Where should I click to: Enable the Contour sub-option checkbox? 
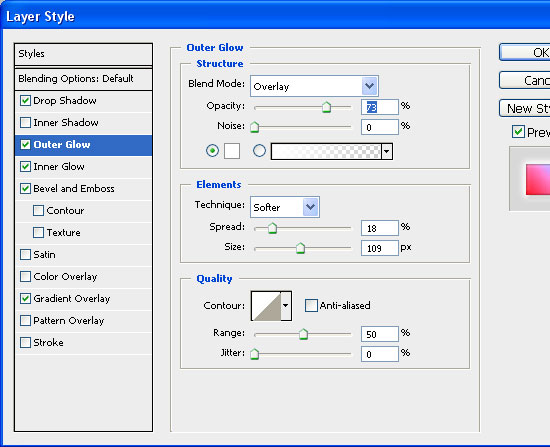(x=38, y=211)
